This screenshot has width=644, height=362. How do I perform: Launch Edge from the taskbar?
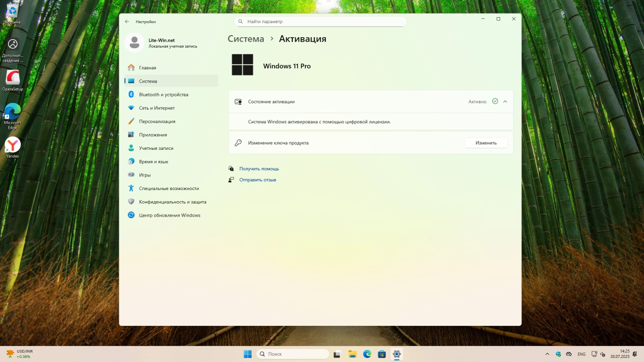point(367,354)
